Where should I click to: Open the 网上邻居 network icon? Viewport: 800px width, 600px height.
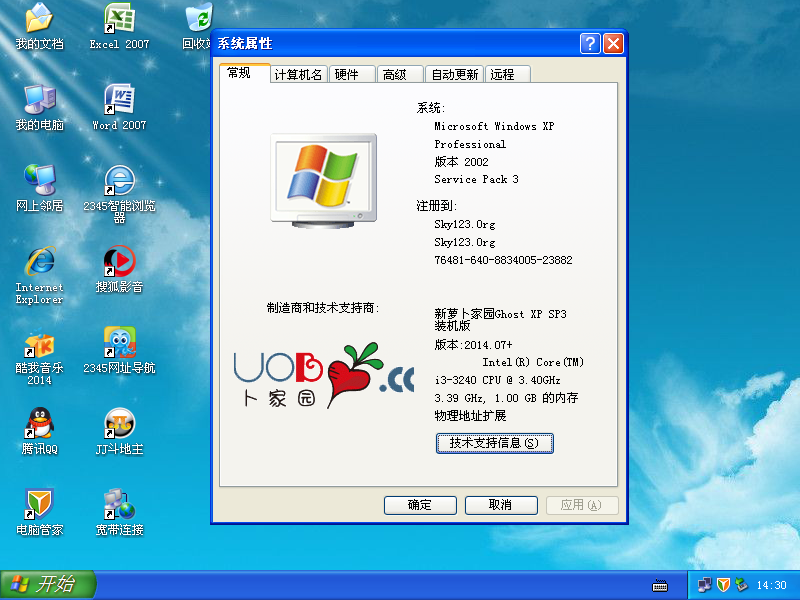tap(39, 188)
